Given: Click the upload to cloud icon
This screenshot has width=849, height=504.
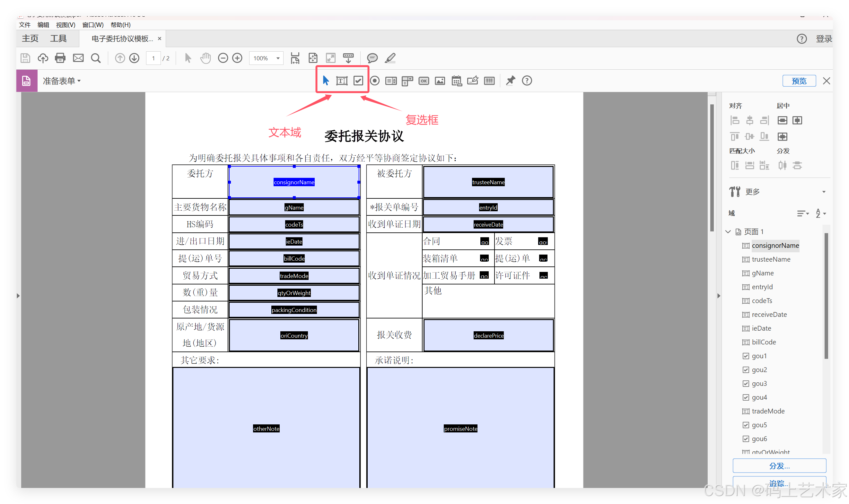Looking at the screenshot, I should pyautogui.click(x=43, y=58).
